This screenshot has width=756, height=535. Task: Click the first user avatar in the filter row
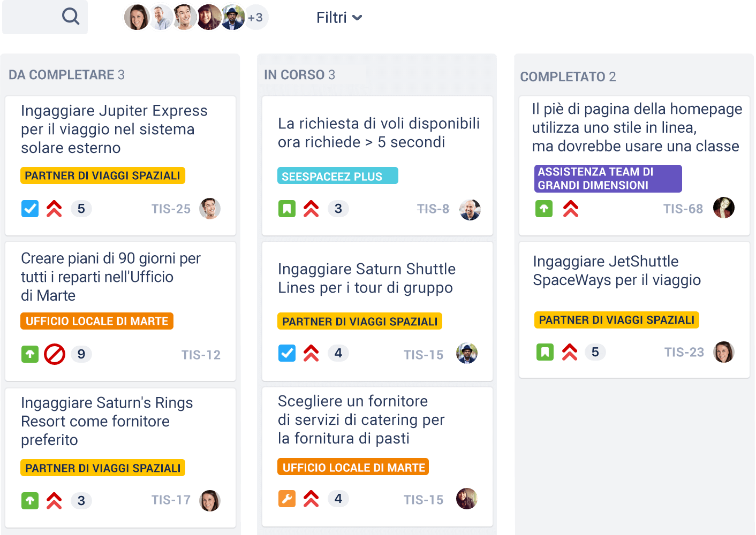(137, 18)
